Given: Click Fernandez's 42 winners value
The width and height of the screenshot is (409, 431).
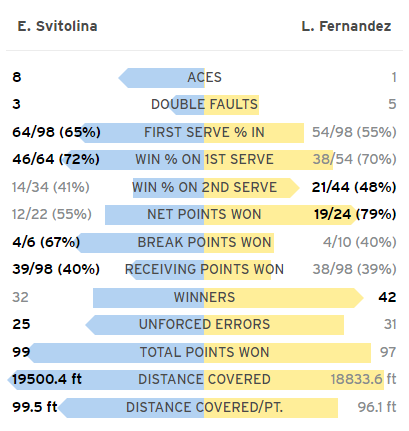Looking at the screenshot, I should tap(387, 297).
